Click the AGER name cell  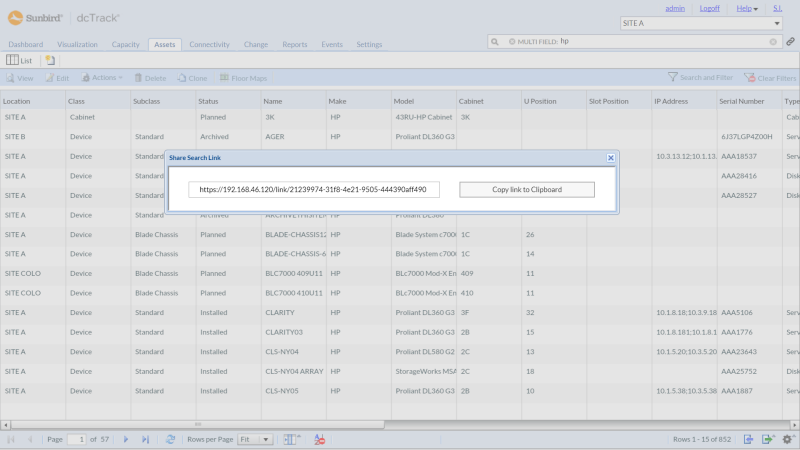click(274, 137)
